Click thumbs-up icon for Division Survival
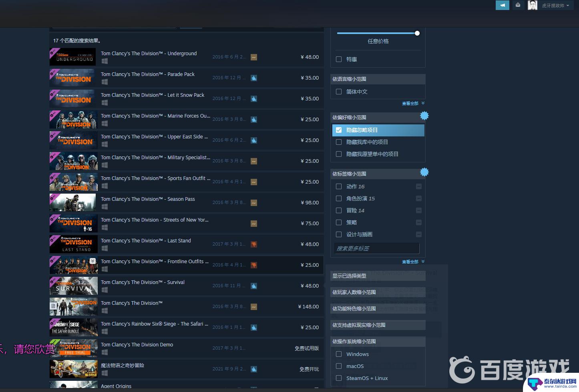Image resolution: width=579 pixels, height=392 pixels. coord(254,286)
